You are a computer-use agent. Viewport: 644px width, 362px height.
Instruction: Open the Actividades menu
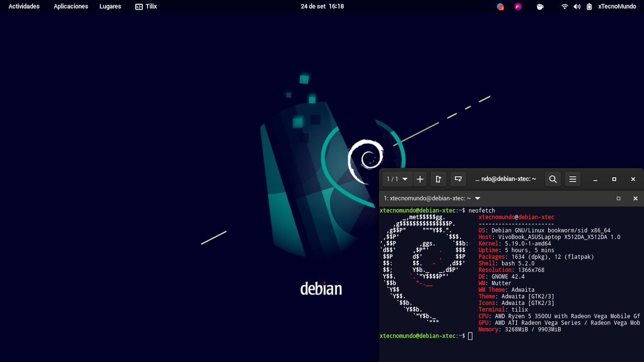(23, 6)
